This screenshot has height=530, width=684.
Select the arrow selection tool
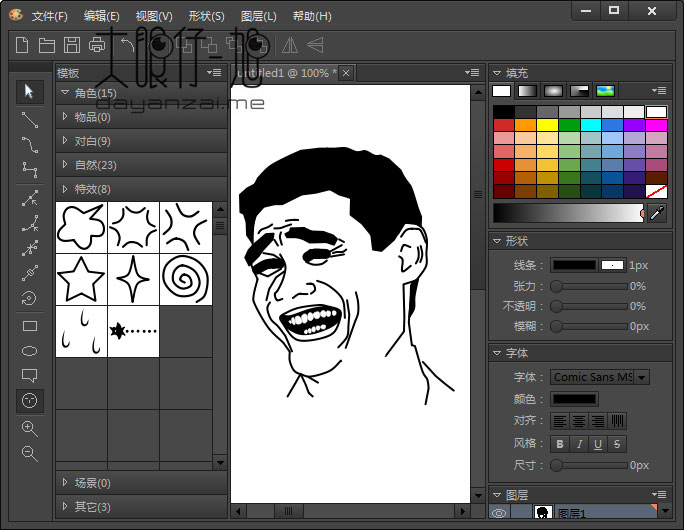(29, 92)
